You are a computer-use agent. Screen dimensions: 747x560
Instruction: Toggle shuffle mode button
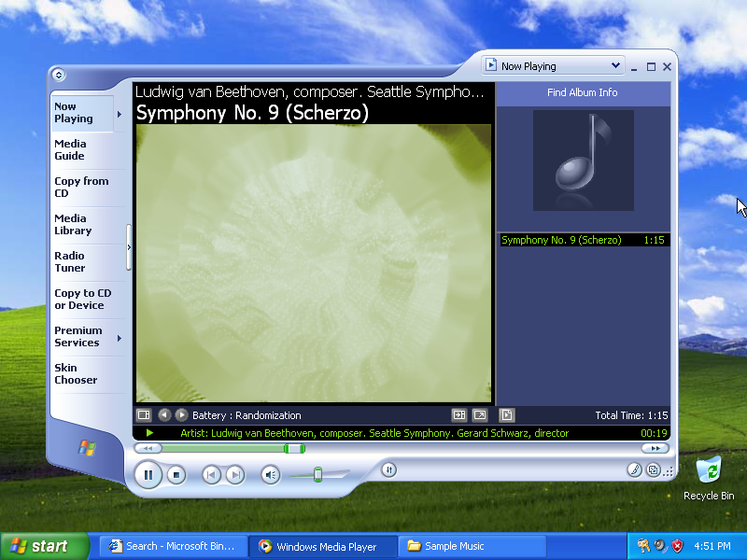pos(389,469)
